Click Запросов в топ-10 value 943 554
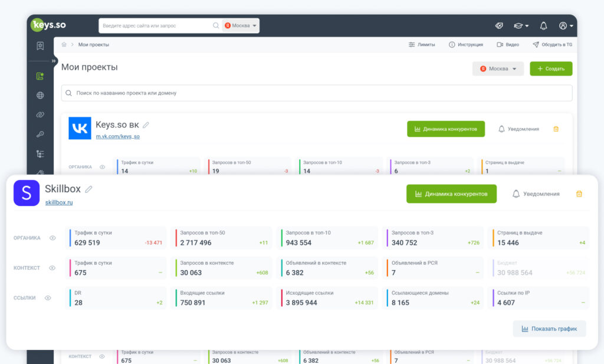The image size is (604, 364). pos(298,242)
